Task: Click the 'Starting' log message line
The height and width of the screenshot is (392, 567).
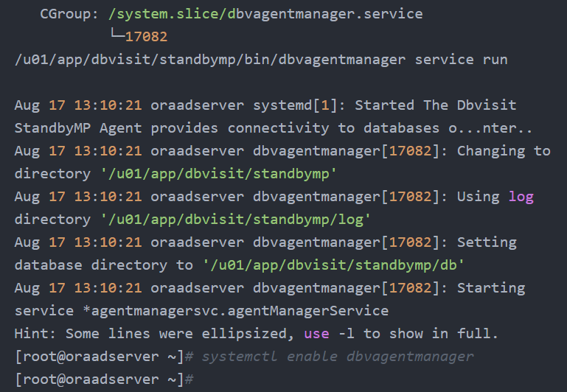Action: [x=270, y=288]
